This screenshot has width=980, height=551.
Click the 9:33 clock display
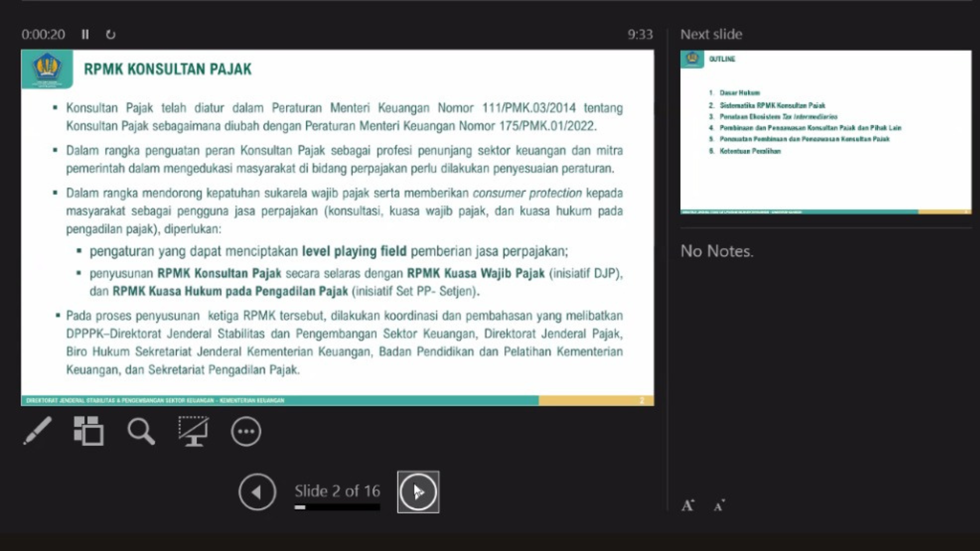coord(640,34)
